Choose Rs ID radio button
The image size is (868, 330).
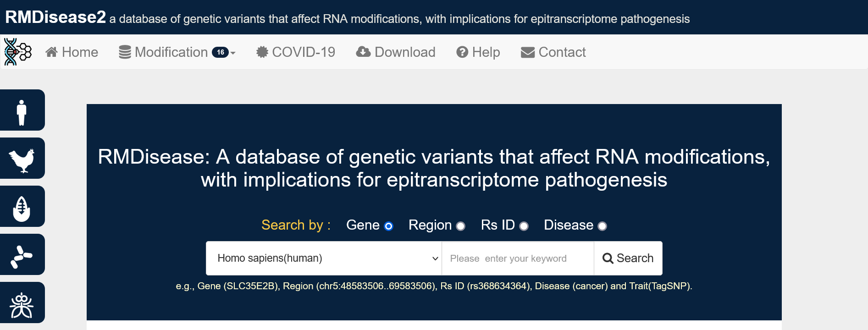[524, 226]
